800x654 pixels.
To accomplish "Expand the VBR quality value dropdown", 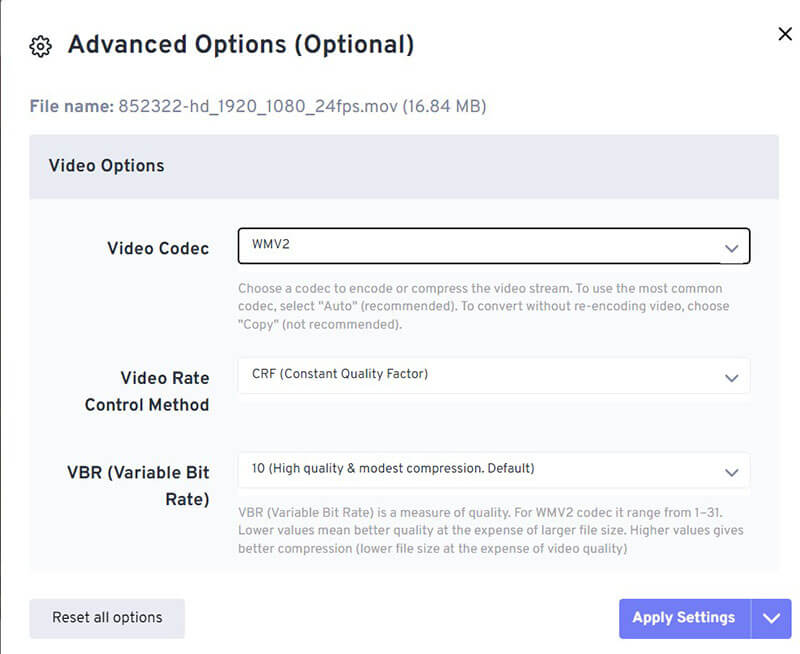I will [x=494, y=470].
